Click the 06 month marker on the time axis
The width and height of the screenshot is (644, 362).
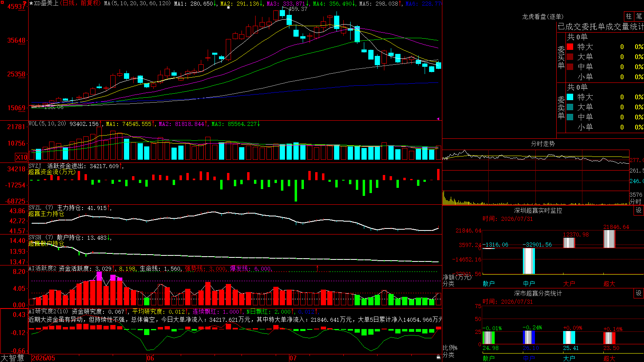(151, 358)
